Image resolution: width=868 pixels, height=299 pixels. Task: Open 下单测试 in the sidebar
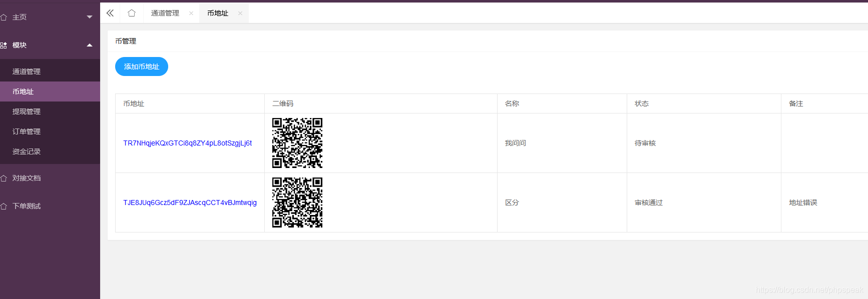point(27,206)
